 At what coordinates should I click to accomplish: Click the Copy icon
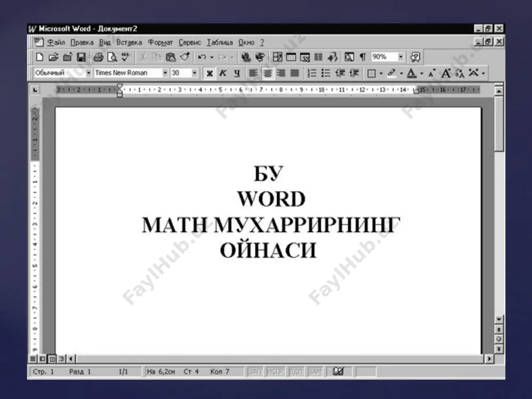pyautogui.click(x=156, y=57)
